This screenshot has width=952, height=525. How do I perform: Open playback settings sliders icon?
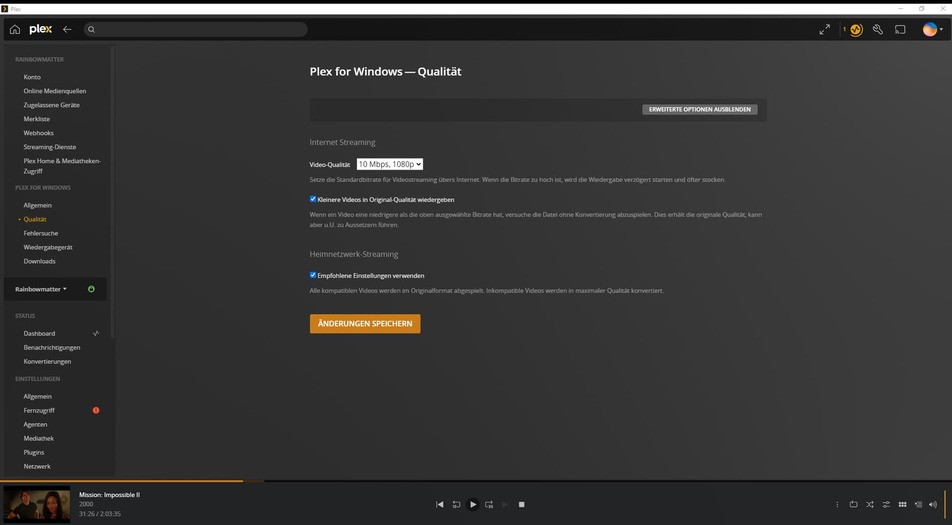pyautogui.click(x=886, y=504)
